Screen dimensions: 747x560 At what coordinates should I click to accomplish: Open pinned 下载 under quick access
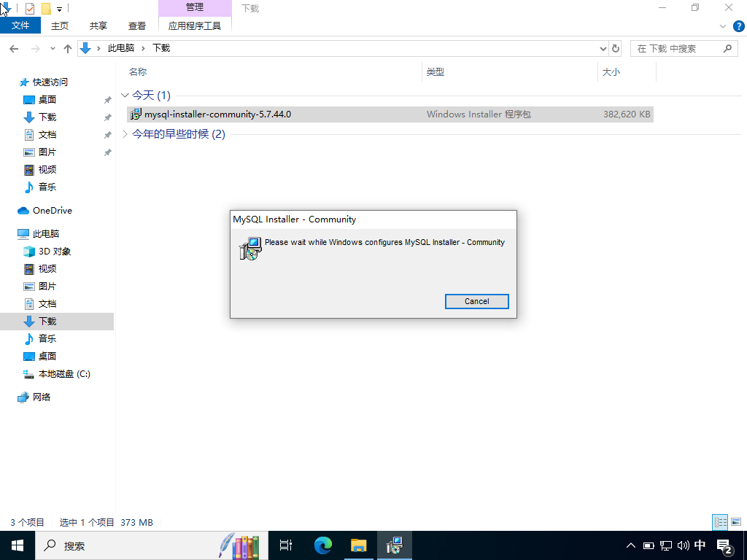point(47,117)
